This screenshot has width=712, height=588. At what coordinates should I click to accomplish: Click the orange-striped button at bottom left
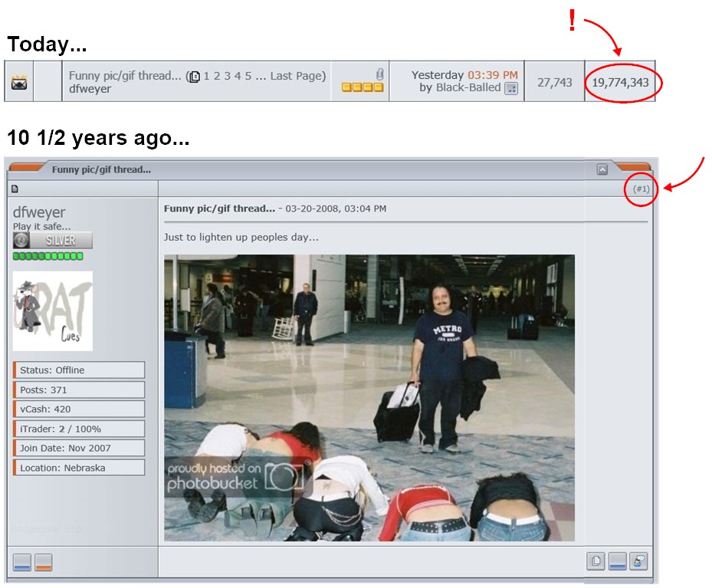coord(43,562)
